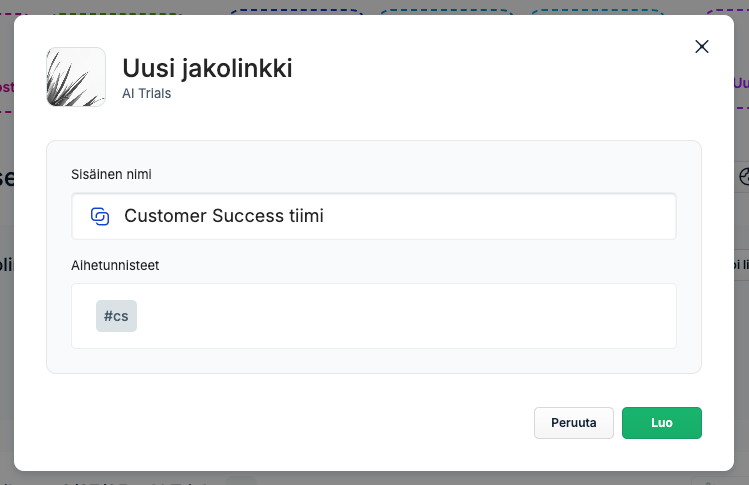Click the partly hidden round icon at right edge
The height and width of the screenshot is (485, 749).
click(x=744, y=177)
